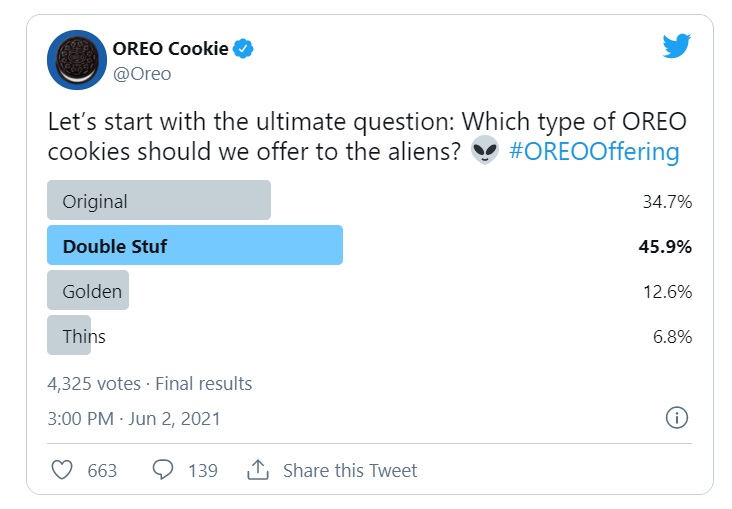Click the 3:00 PM Jun 2, 2021 timestamp

134,418
